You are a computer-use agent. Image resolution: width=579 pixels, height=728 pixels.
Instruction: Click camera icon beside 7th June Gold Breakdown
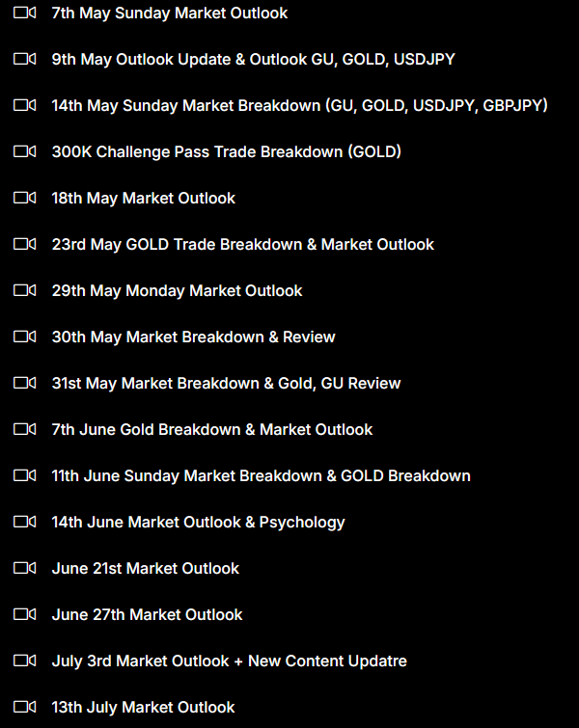click(24, 430)
